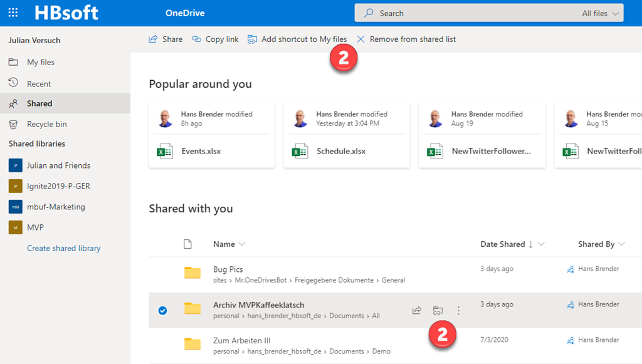This screenshot has width=642, height=364.
Task: Click the share icon on Archiv MVPKaffeeklatsch row
Action: coord(416,310)
